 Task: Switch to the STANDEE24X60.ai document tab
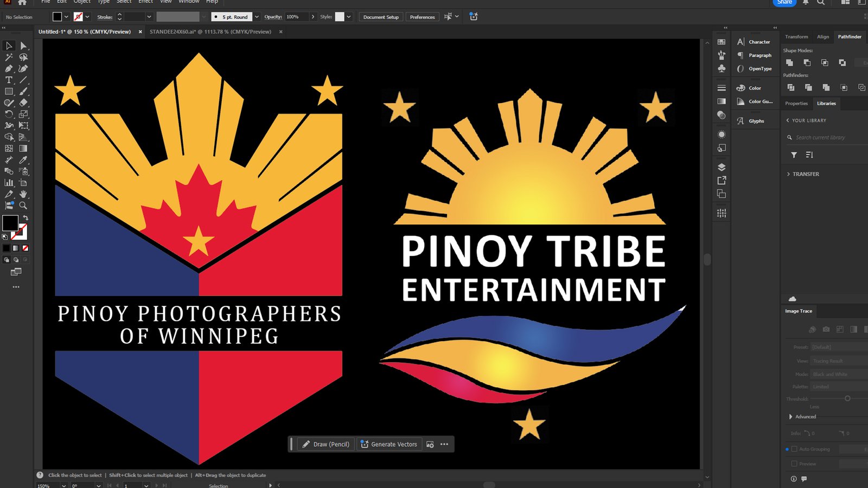210,31
